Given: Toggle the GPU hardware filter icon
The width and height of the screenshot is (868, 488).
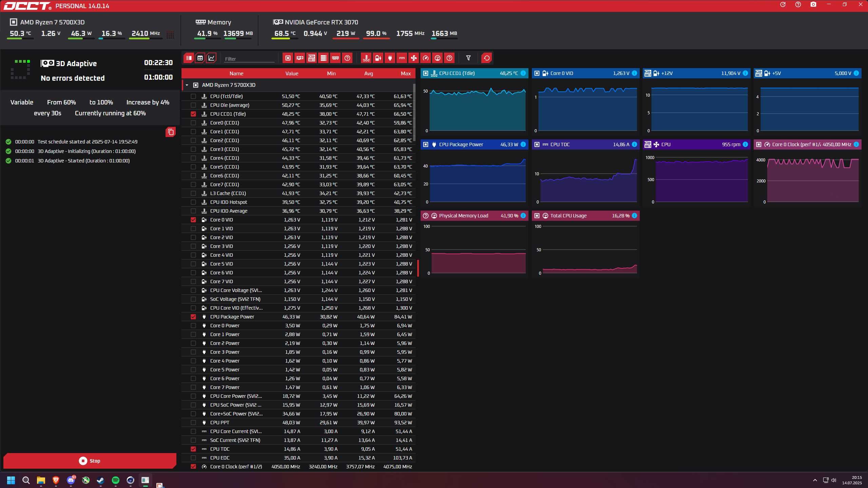Looking at the screenshot, I should [x=300, y=58].
